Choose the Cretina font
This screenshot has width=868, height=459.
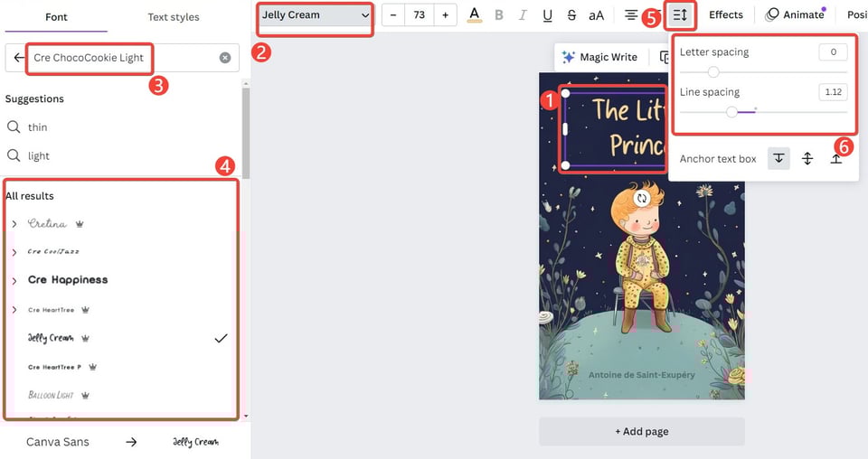pyautogui.click(x=47, y=223)
